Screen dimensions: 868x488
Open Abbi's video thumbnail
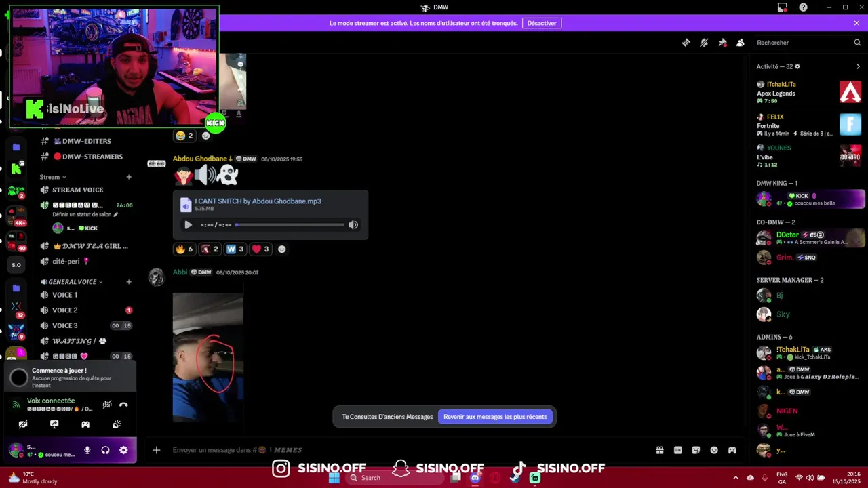[x=208, y=357]
